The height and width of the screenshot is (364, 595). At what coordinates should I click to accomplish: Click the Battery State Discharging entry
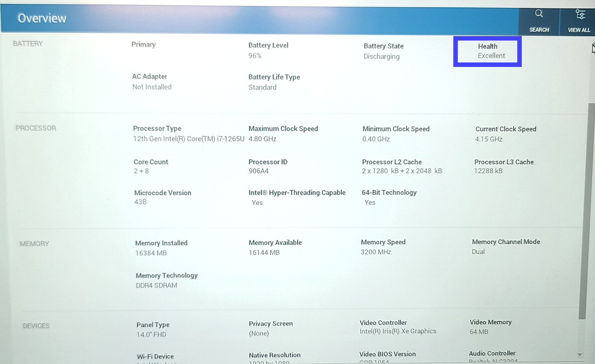(x=383, y=51)
